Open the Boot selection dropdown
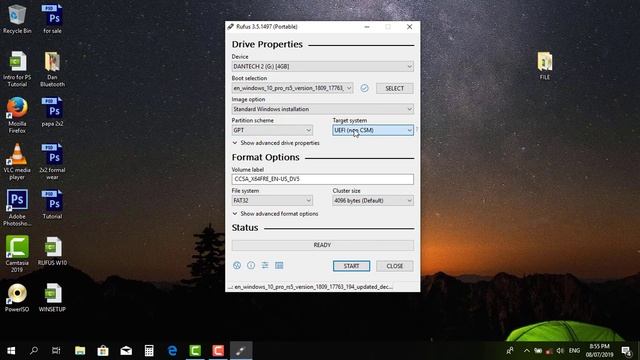The height and width of the screenshot is (360, 640). coord(292,88)
